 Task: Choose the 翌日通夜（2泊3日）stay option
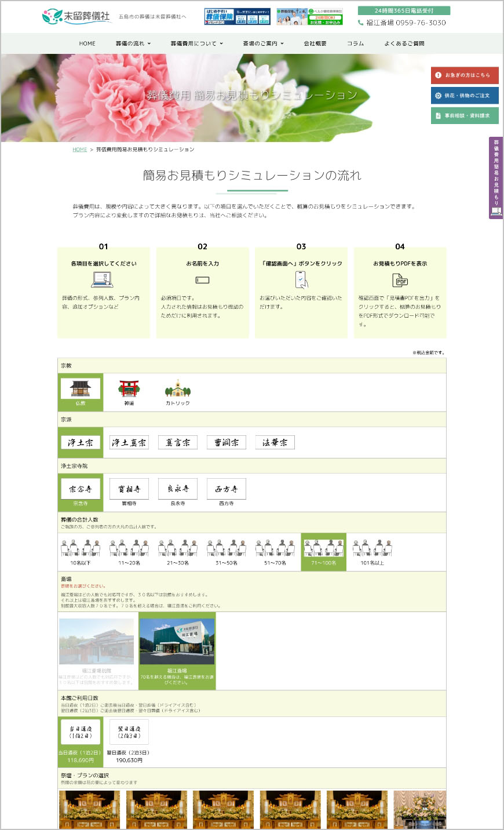[x=129, y=732]
